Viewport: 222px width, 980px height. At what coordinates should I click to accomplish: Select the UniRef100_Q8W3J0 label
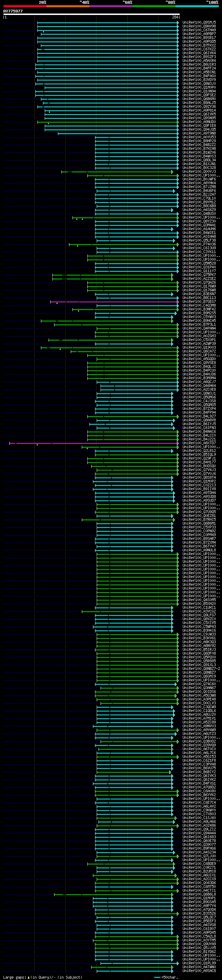[x=199, y=84]
